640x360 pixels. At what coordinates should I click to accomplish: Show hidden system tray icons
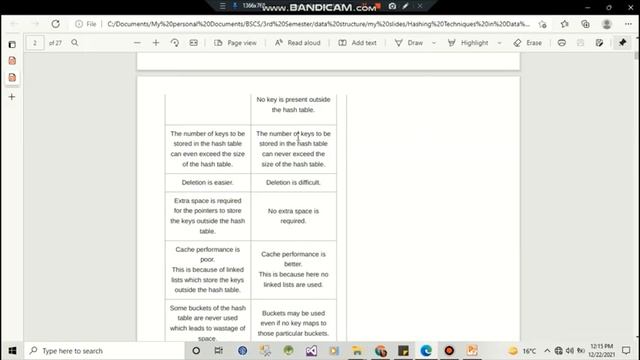point(547,351)
